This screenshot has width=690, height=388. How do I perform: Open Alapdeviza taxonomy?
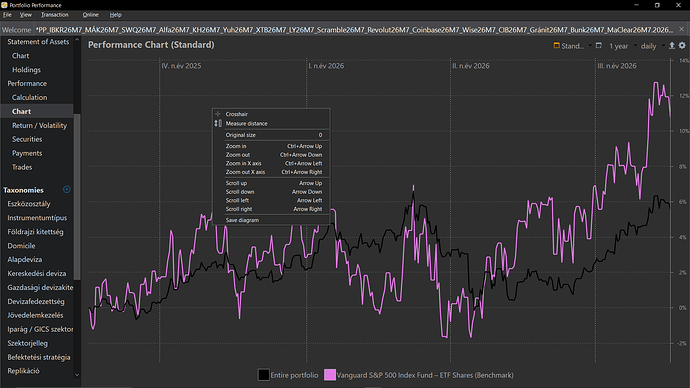click(x=25, y=260)
